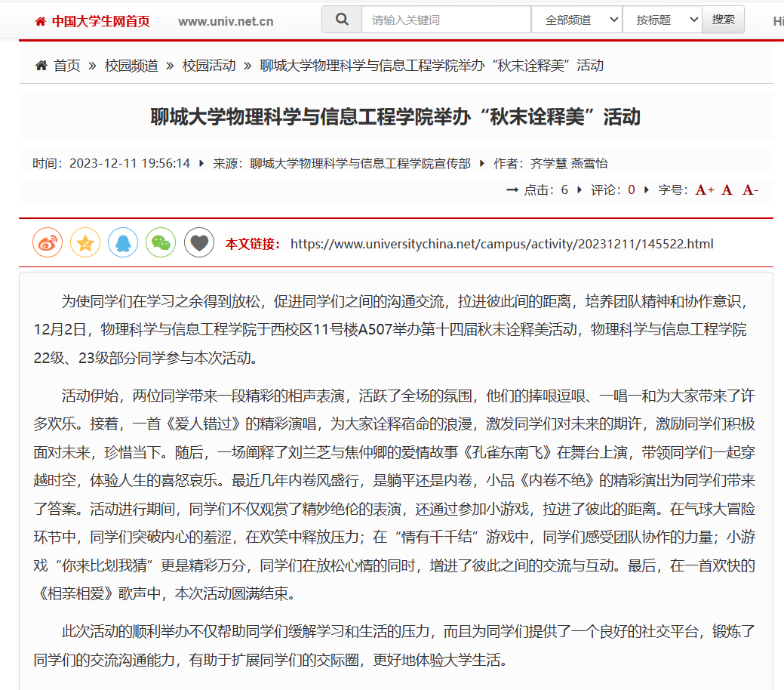This screenshot has width=784, height=690.
Task: Share the article on WeChat
Action: pos(161,242)
